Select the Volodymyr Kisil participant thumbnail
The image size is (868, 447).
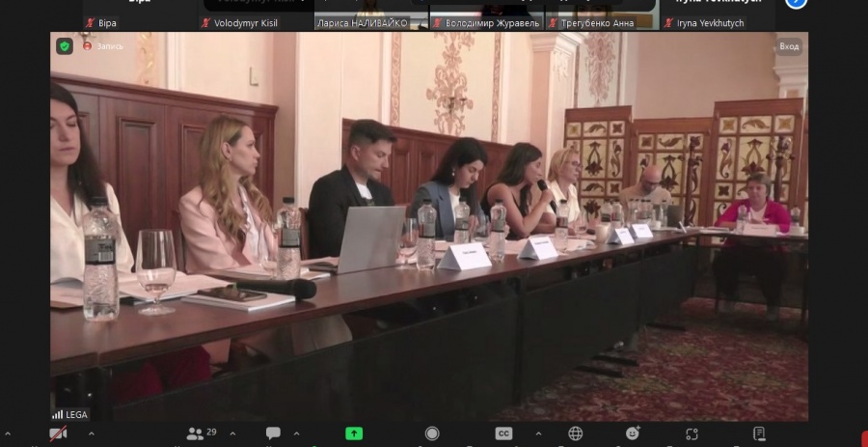pos(256,14)
